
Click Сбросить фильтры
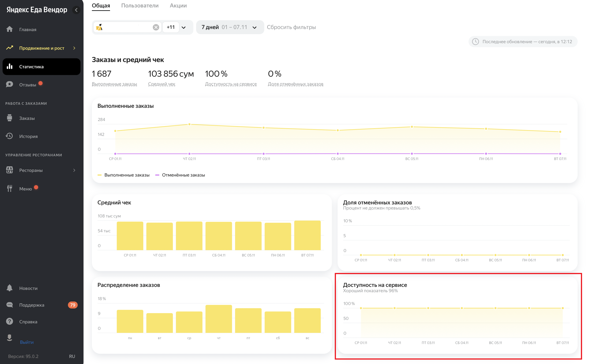click(291, 27)
